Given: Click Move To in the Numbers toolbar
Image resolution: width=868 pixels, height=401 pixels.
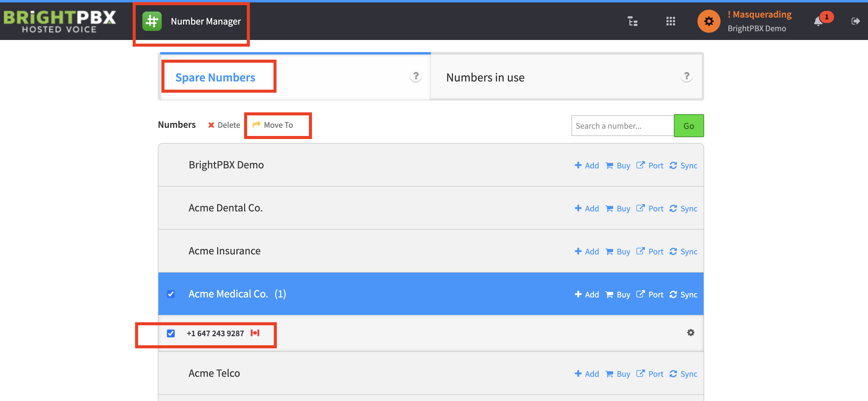Looking at the screenshot, I should point(273,125).
